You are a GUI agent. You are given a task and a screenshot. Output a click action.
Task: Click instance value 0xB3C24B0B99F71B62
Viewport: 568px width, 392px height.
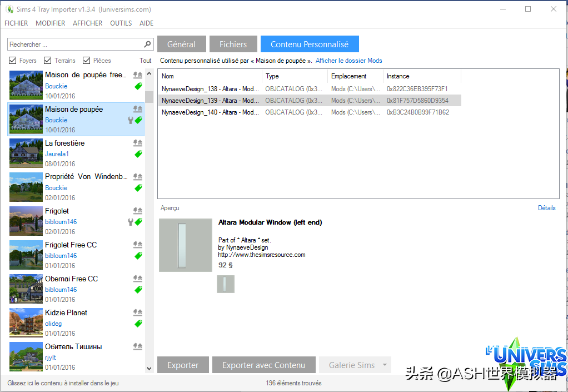click(x=418, y=112)
